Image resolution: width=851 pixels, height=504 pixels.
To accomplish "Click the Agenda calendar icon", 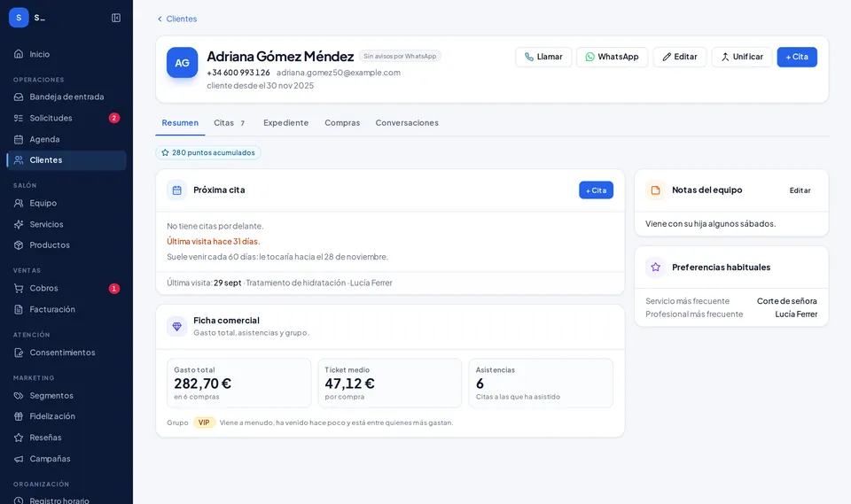I will coord(19,139).
